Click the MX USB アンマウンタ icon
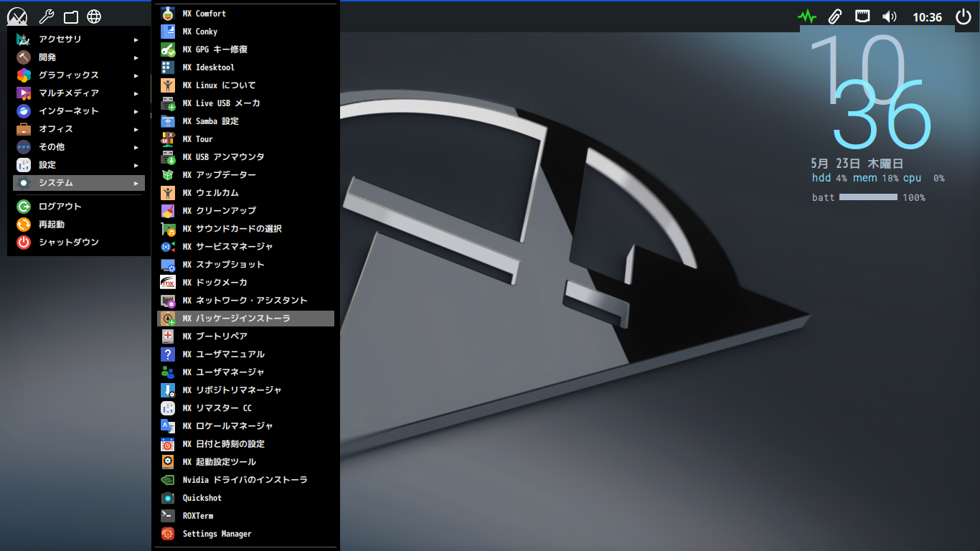 168,157
